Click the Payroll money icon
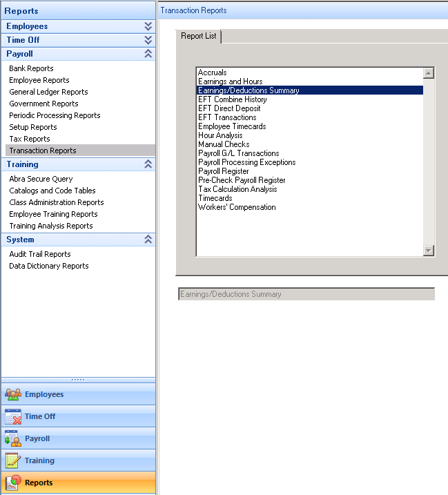This screenshot has height=495, width=448. (x=13, y=439)
